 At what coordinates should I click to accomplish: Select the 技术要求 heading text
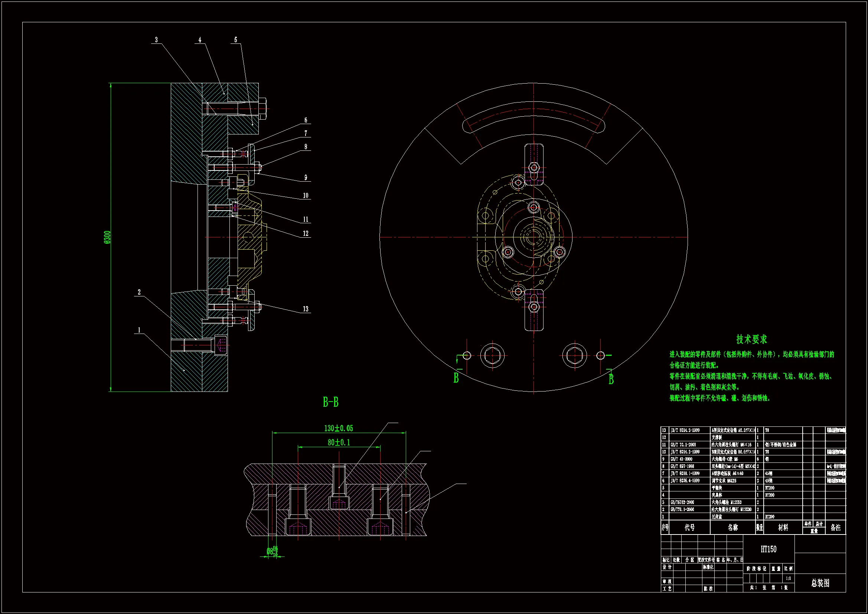click(751, 340)
